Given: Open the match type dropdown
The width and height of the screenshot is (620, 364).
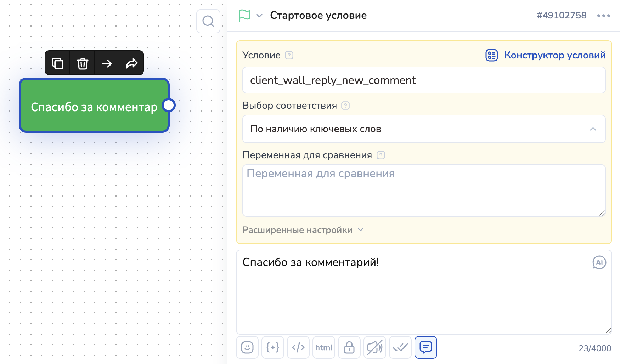Looking at the screenshot, I should coord(424,129).
